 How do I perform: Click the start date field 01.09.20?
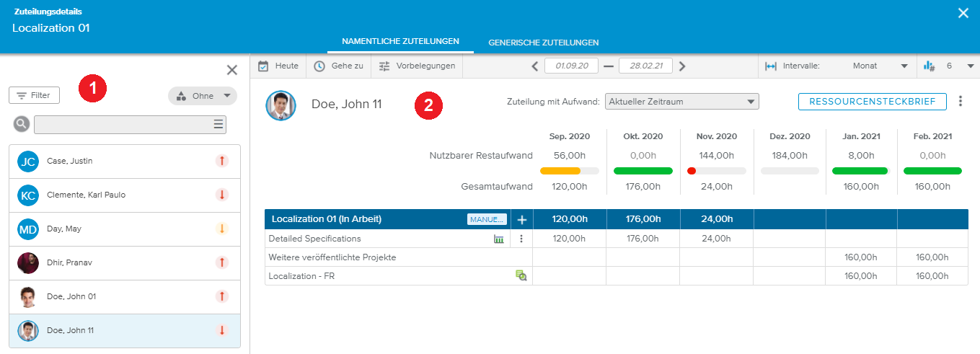[572, 66]
